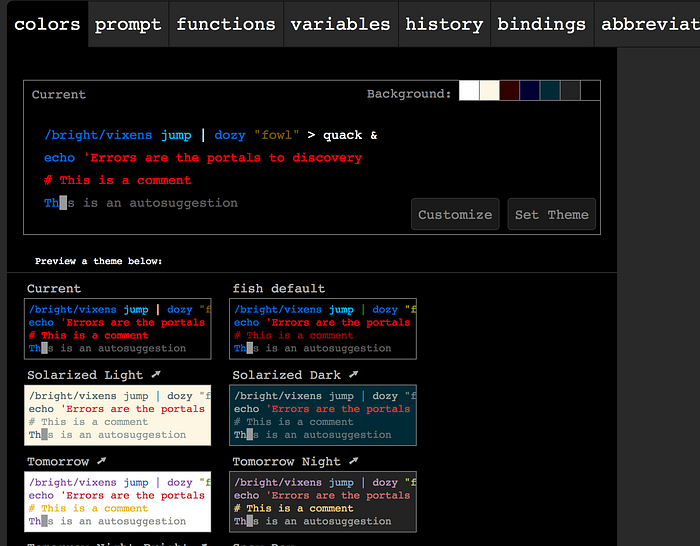Click the autosuggestion line in main preview
The image size is (700, 546).
[141, 203]
